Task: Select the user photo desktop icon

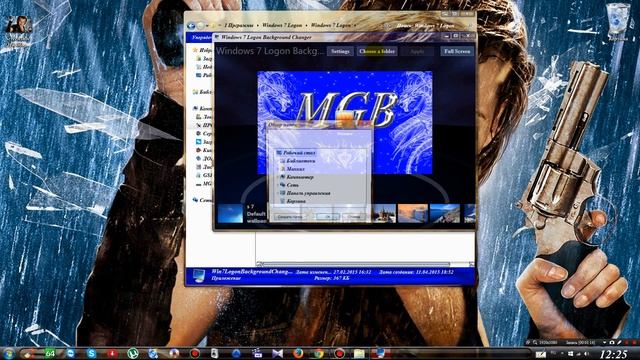Action: click(x=18, y=31)
